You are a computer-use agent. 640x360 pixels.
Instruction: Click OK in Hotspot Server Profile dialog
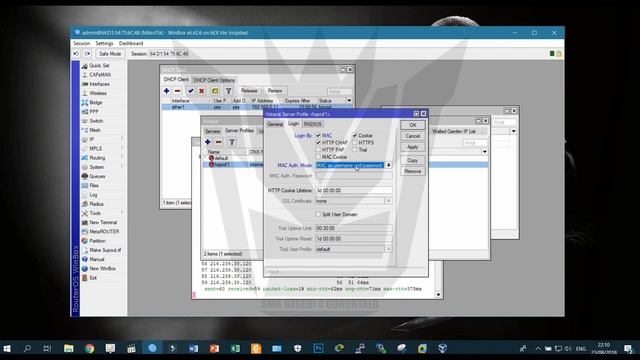point(413,125)
